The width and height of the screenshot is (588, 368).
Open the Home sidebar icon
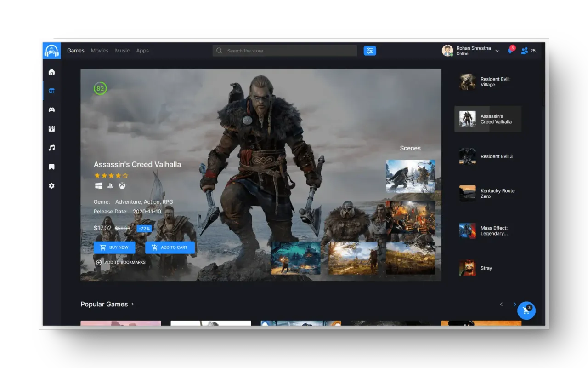click(x=51, y=72)
